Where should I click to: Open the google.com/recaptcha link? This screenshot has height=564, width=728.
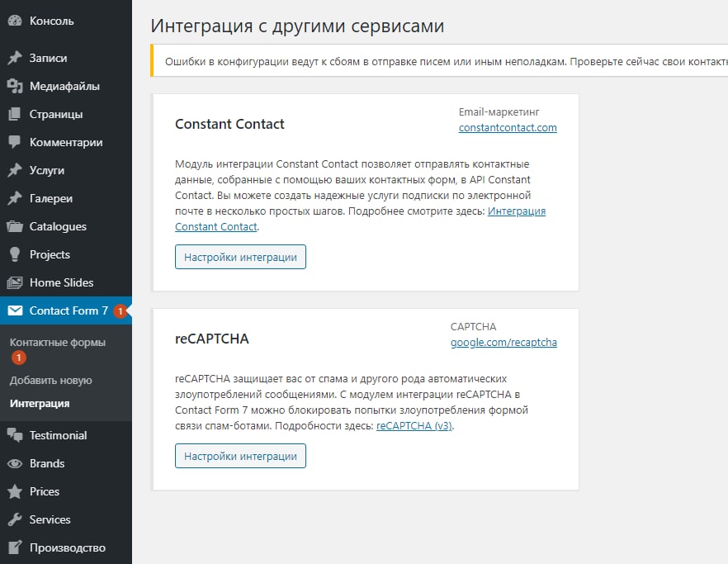click(x=503, y=343)
